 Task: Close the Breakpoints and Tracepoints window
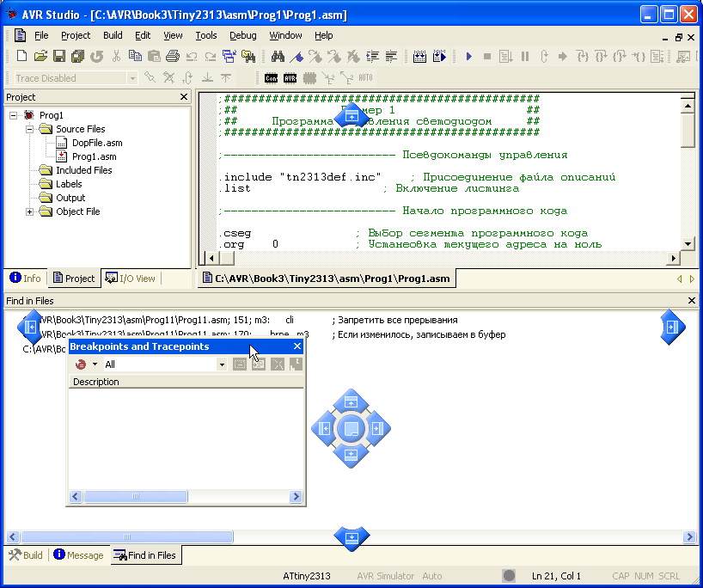[297, 346]
